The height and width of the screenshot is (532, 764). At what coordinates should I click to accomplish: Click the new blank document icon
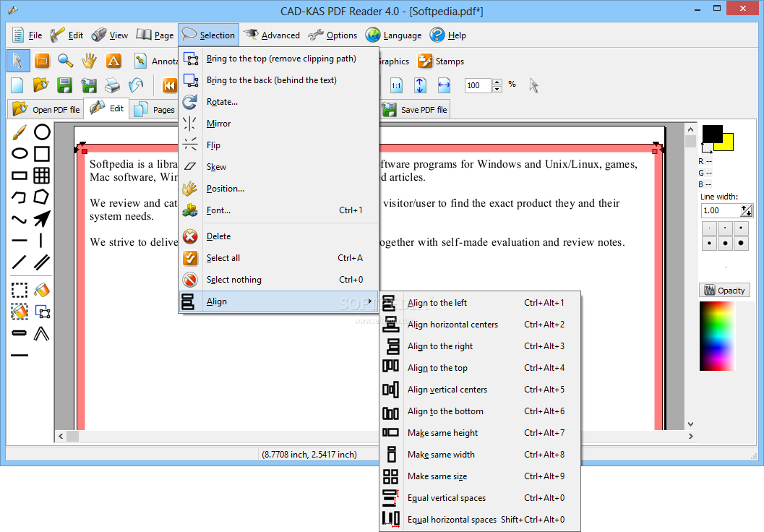click(17, 86)
